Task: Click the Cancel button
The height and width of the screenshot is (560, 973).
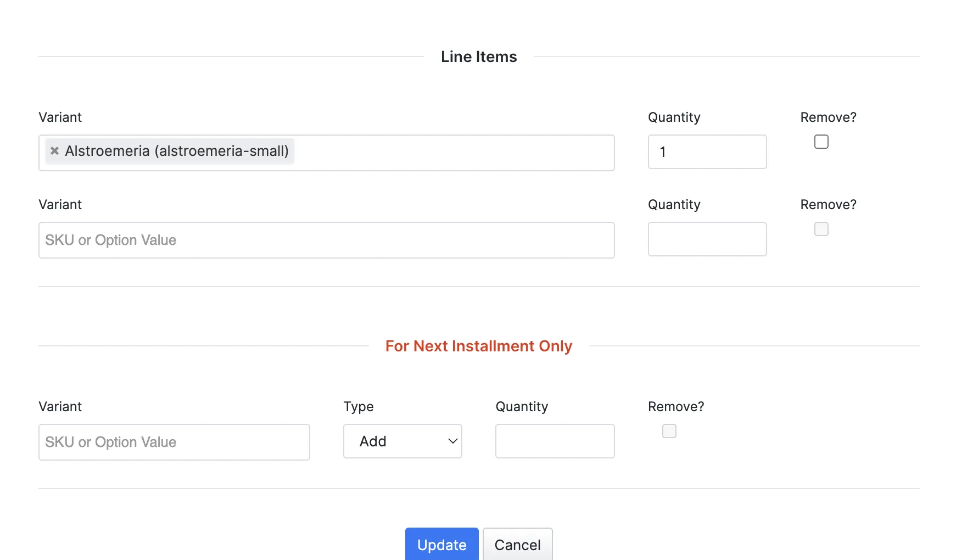Action: tap(518, 544)
